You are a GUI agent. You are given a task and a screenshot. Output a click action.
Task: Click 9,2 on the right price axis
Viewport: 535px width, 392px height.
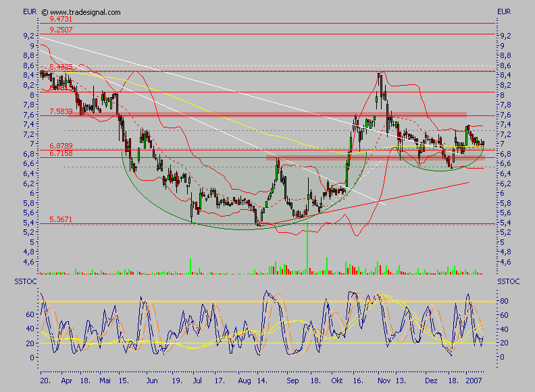(506, 36)
